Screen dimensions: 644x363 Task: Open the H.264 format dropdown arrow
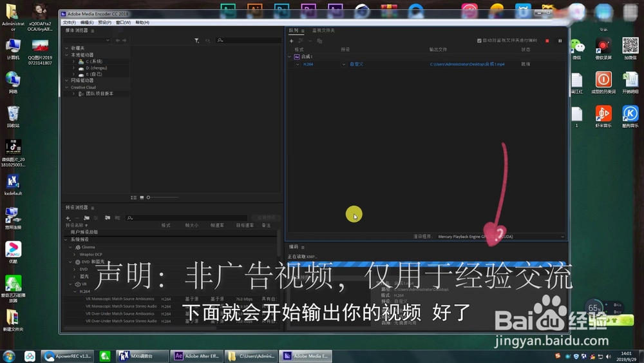298,64
